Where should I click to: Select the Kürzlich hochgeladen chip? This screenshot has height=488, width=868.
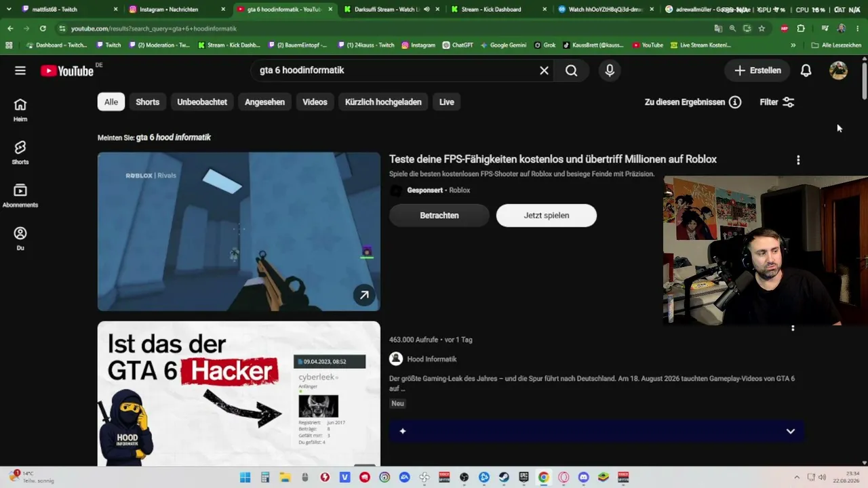click(x=383, y=102)
